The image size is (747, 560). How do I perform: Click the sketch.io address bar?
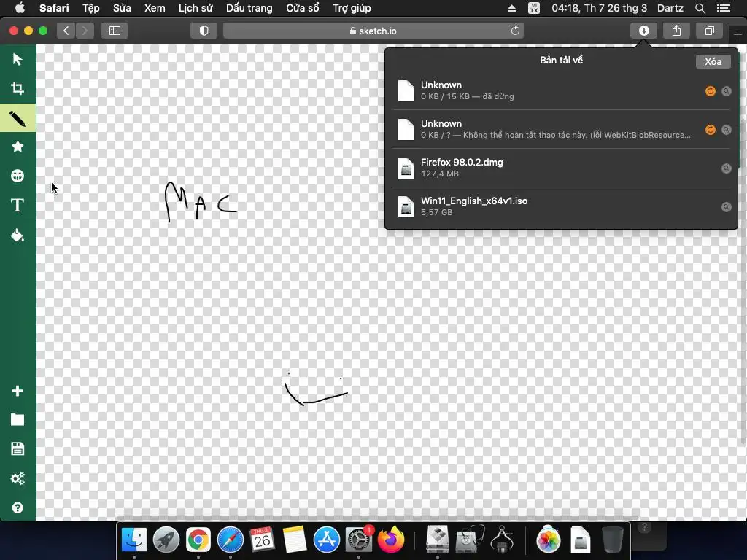(x=373, y=31)
